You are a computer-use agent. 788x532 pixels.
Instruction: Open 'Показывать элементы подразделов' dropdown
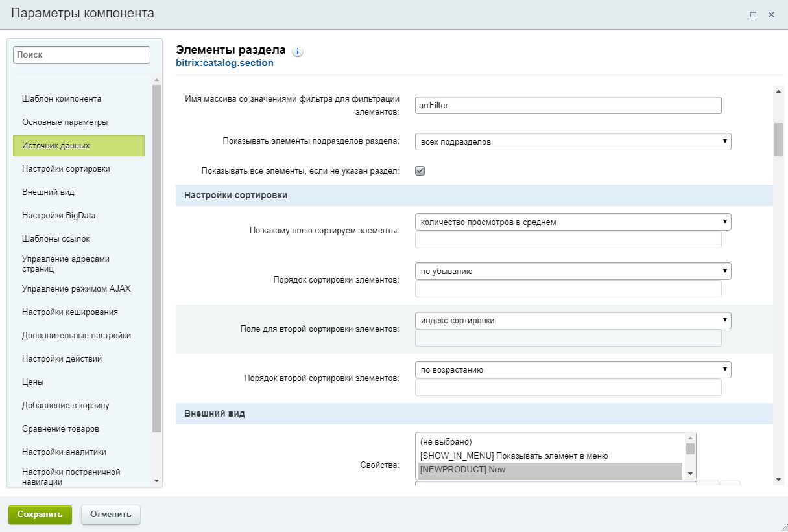(x=573, y=141)
